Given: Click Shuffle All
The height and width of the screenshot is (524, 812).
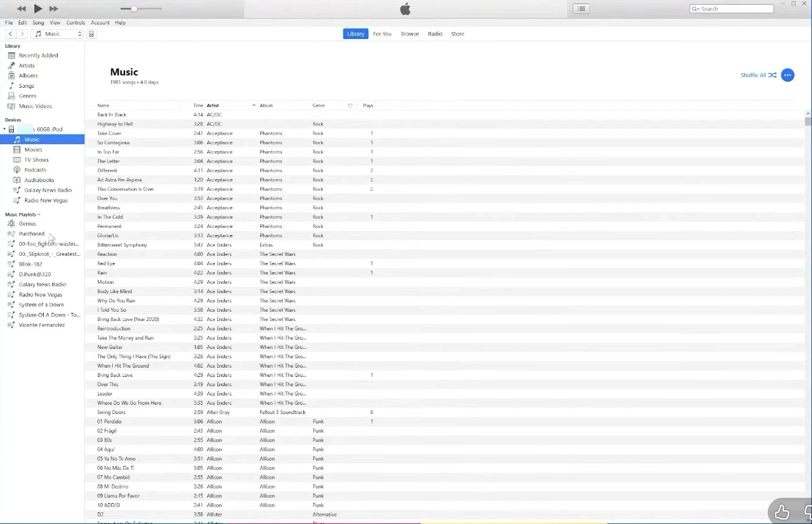Looking at the screenshot, I should (x=758, y=75).
